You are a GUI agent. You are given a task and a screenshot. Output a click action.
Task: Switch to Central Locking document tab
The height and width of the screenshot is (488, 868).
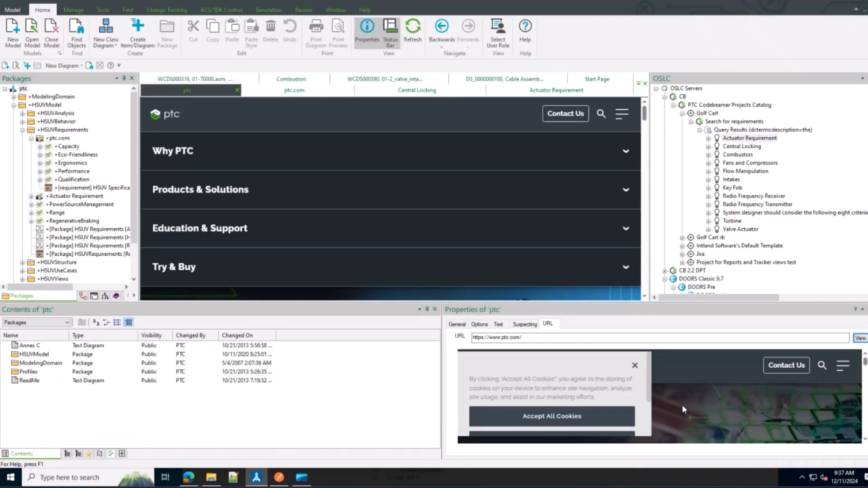pyautogui.click(x=417, y=90)
